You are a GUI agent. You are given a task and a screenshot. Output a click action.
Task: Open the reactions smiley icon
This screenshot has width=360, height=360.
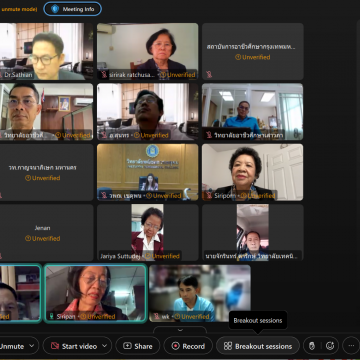(330, 346)
